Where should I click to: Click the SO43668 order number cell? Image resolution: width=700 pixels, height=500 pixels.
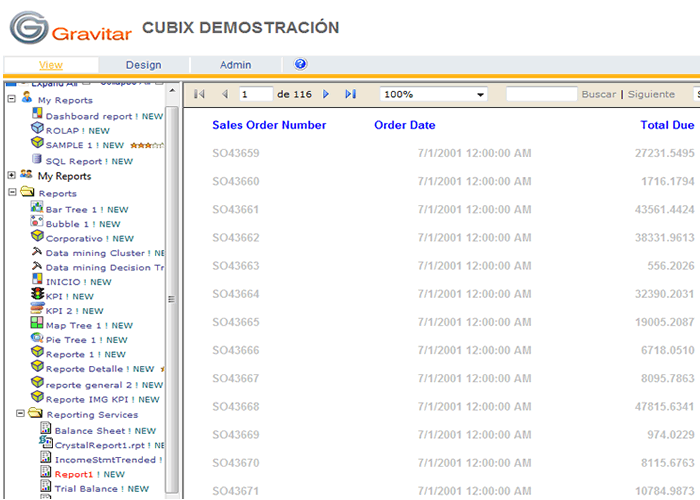pos(236,406)
